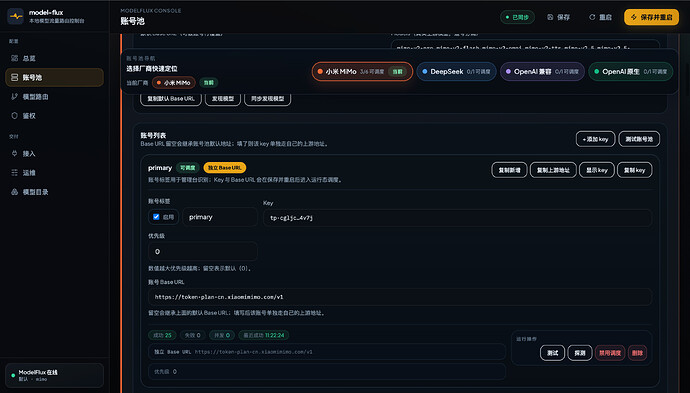The image size is (690, 393).
Task: Click the 复制上游地址 button
Action: point(553,170)
